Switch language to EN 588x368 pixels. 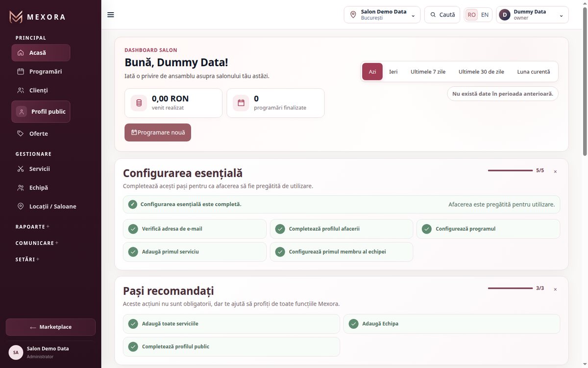point(485,15)
